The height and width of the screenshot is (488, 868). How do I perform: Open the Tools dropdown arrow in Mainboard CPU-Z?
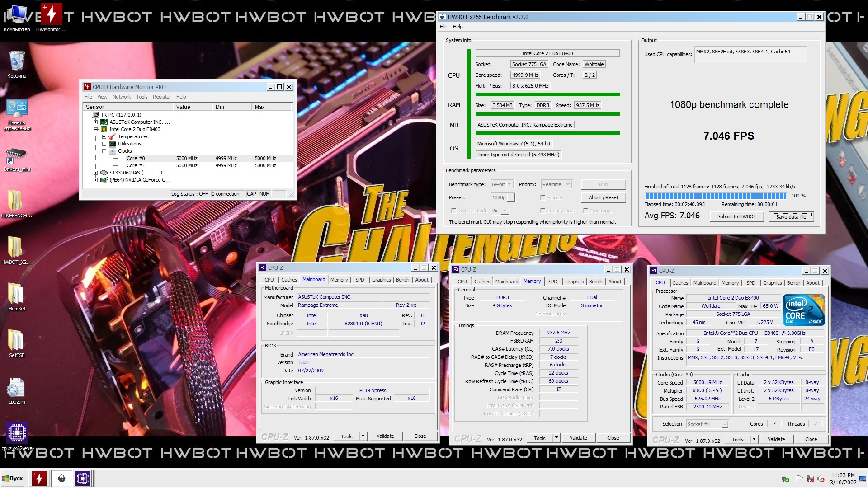pos(363,436)
